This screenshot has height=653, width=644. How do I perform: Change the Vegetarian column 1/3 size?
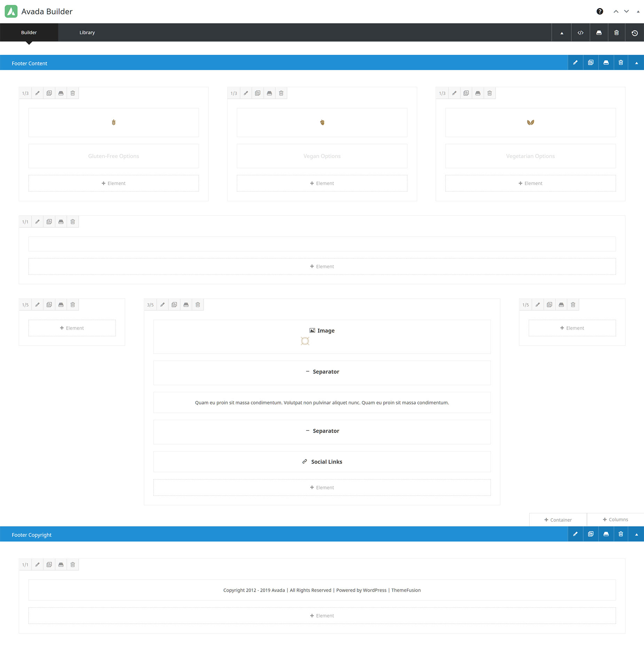click(x=442, y=93)
